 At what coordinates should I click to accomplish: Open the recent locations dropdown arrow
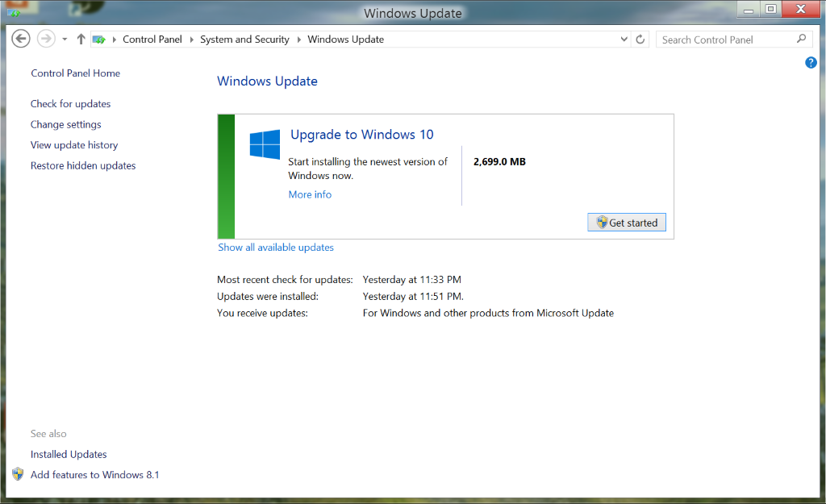[x=65, y=40]
